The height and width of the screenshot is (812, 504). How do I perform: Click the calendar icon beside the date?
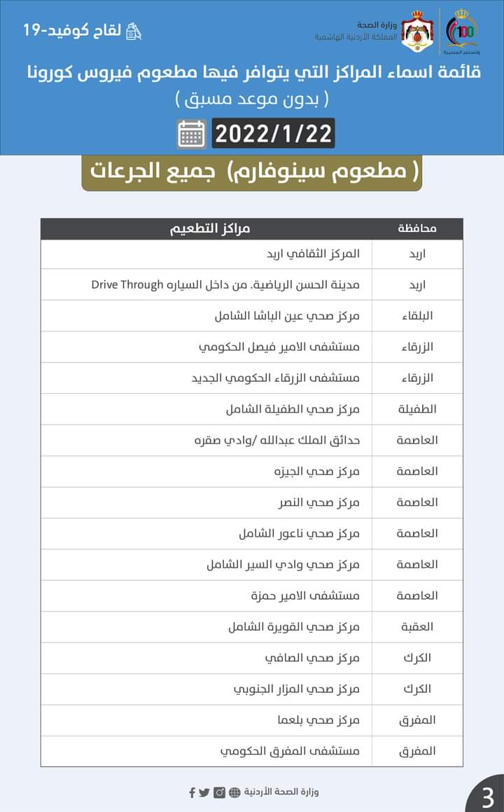(191, 134)
